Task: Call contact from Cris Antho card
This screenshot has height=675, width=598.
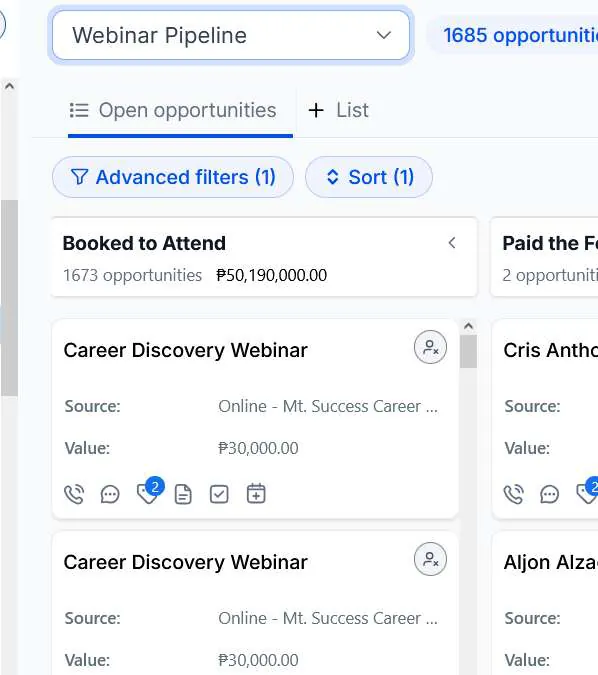Action: point(514,494)
